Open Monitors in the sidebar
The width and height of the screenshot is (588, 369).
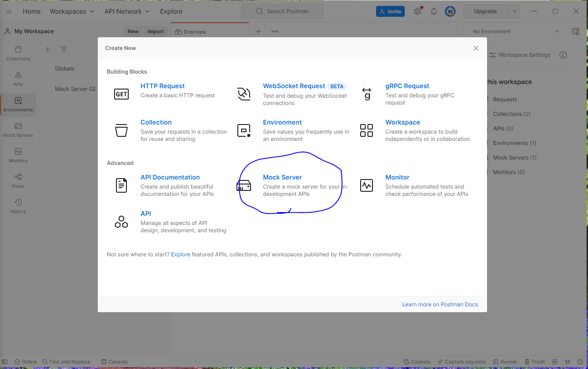click(18, 155)
